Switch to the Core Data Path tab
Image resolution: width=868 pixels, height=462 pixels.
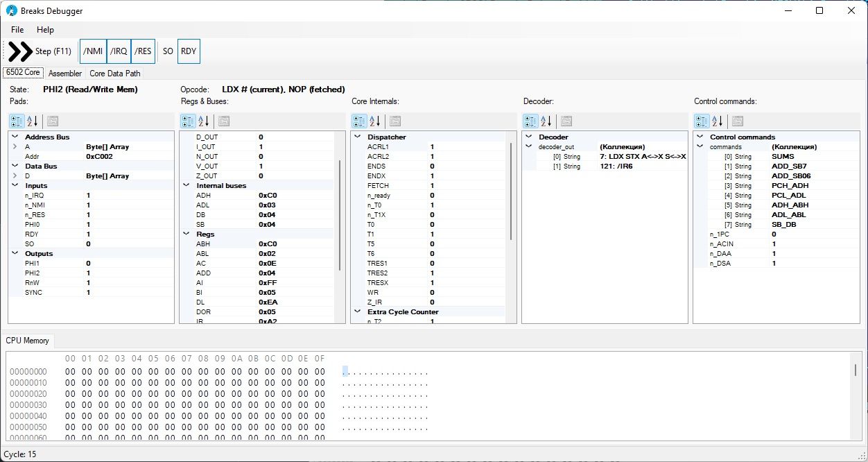point(115,73)
